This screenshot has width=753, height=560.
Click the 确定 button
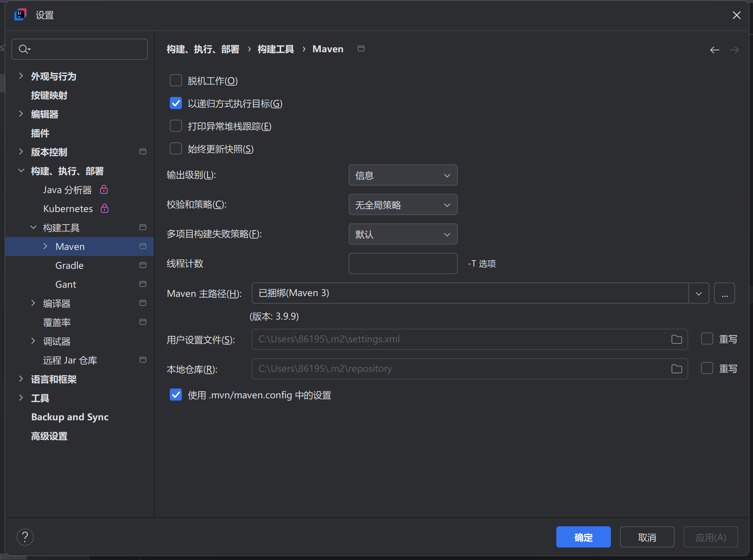coord(583,537)
